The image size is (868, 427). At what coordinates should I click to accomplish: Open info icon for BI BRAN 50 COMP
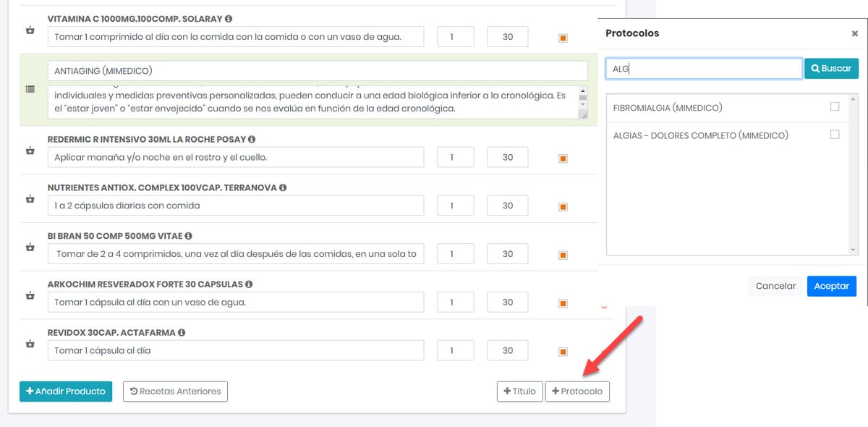click(x=188, y=235)
